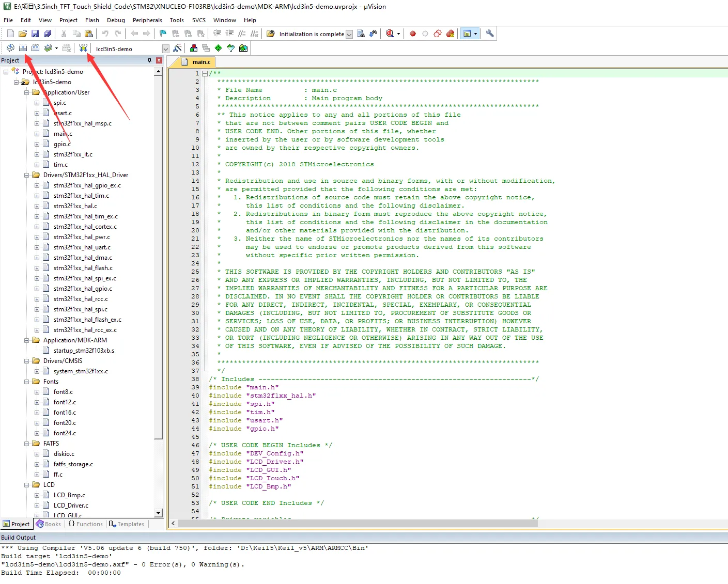Open Configuration with the wrench icon
Viewport: 728px width, 584px height.
coord(490,34)
